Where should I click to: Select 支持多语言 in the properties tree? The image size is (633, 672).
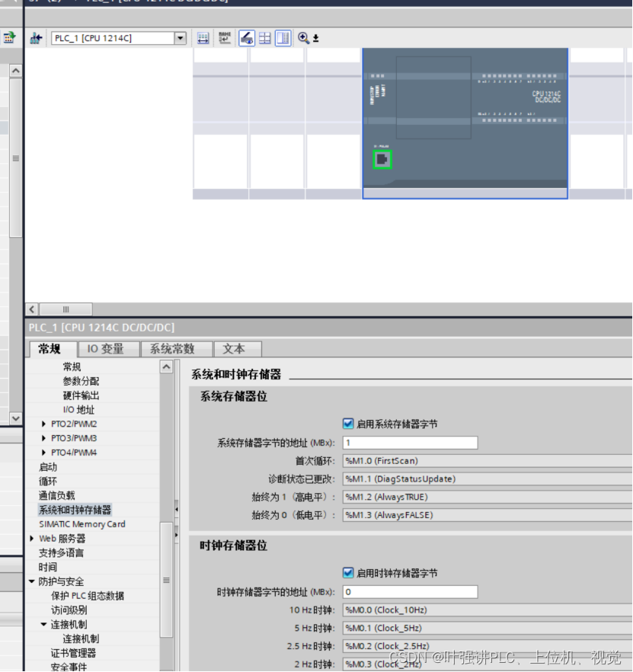pos(61,553)
